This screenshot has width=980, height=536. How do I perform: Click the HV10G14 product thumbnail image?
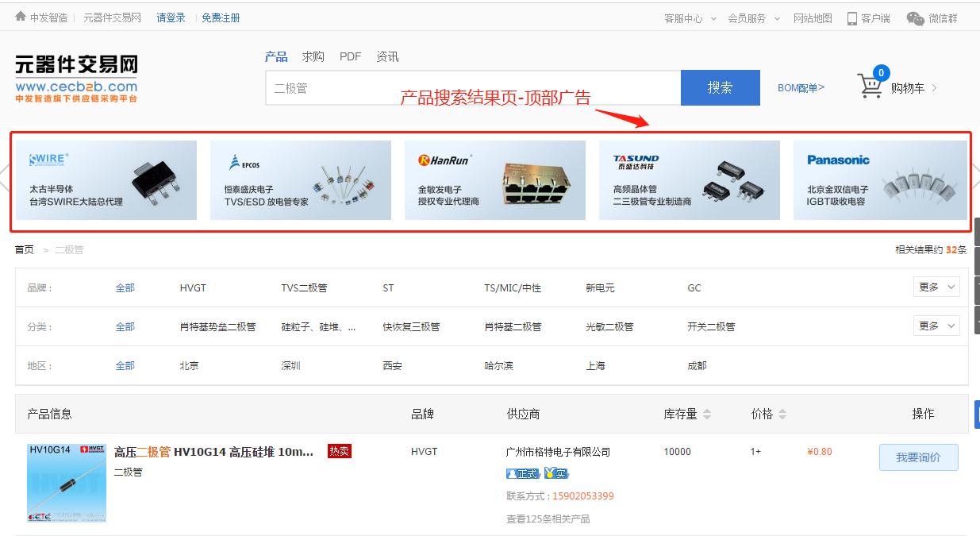pos(67,483)
